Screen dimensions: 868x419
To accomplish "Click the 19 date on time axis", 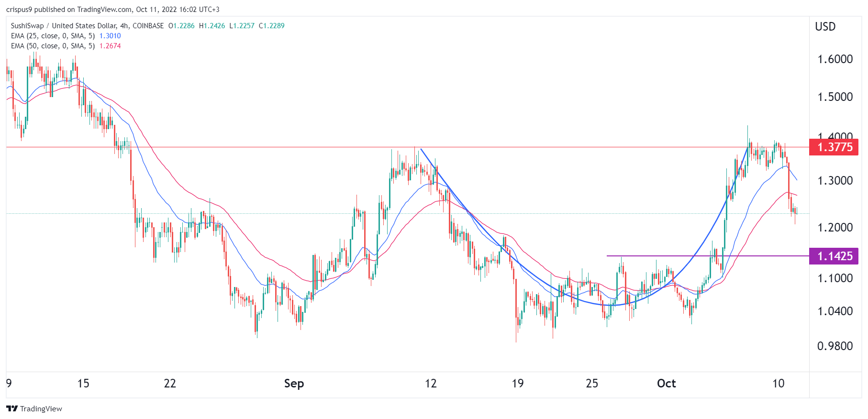I will (x=517, y=384).
